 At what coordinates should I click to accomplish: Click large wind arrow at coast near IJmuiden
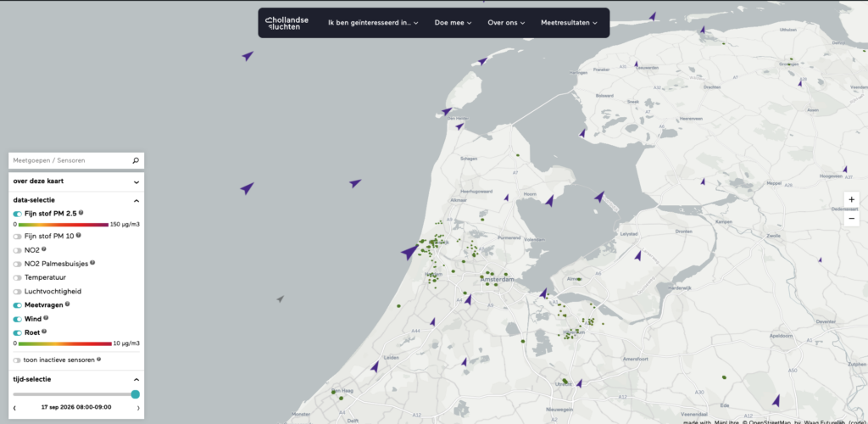click(x=409, y=252)
